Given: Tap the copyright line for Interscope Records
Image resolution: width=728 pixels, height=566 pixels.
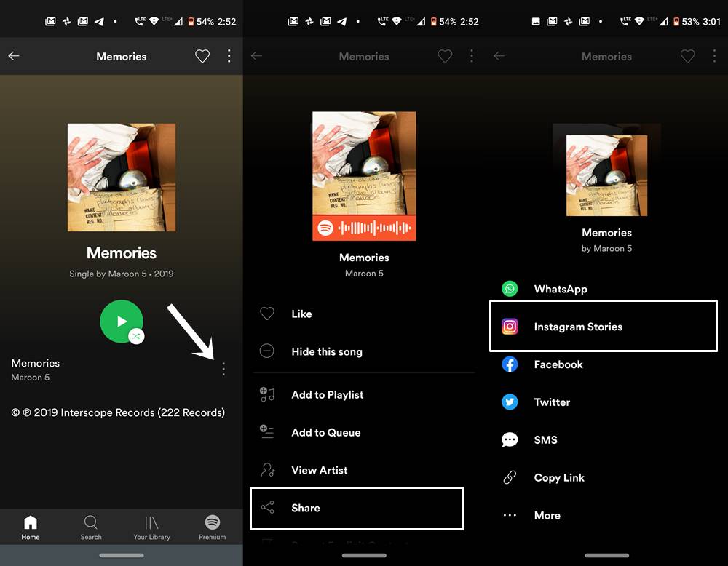Looking at the screenshot, I should [x=118, y=412].
